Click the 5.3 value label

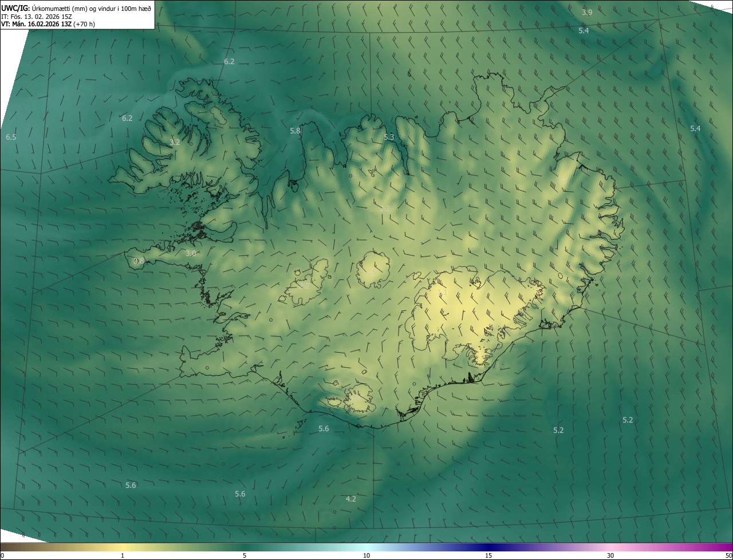click(389, 137)
